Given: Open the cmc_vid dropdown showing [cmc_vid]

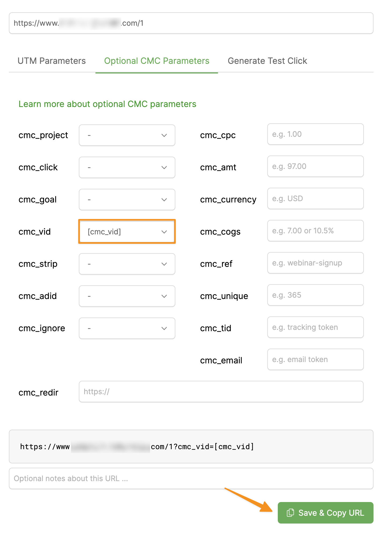Looking at the screenshot, I should pos(127,232).
